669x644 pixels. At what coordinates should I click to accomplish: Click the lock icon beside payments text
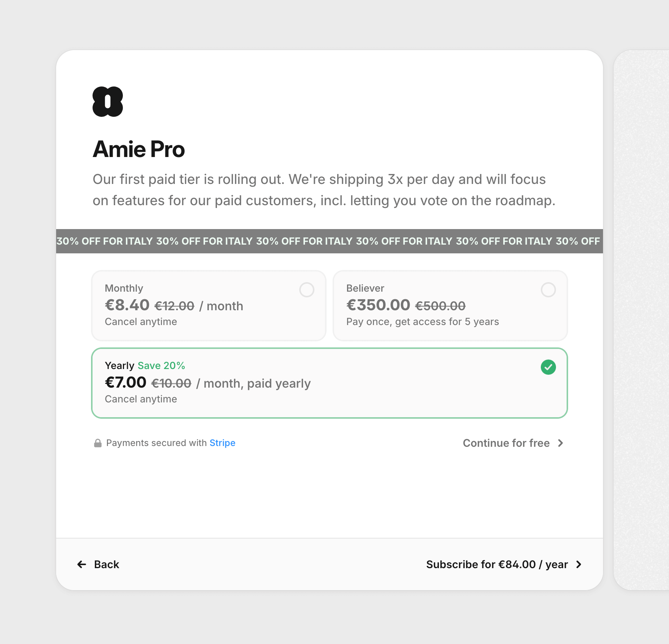(98, 443)
